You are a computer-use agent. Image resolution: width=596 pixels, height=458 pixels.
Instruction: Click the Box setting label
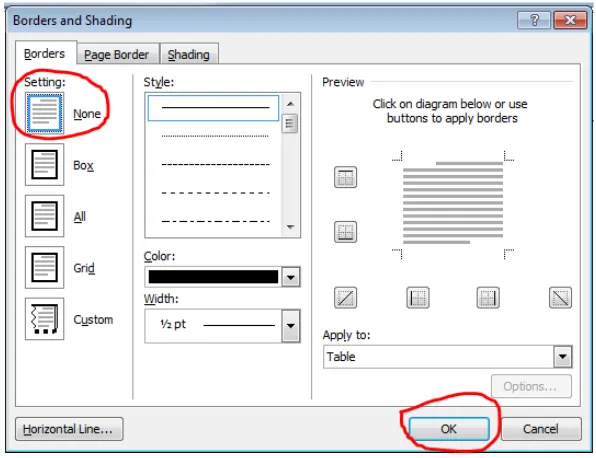[x=83, y=165]
